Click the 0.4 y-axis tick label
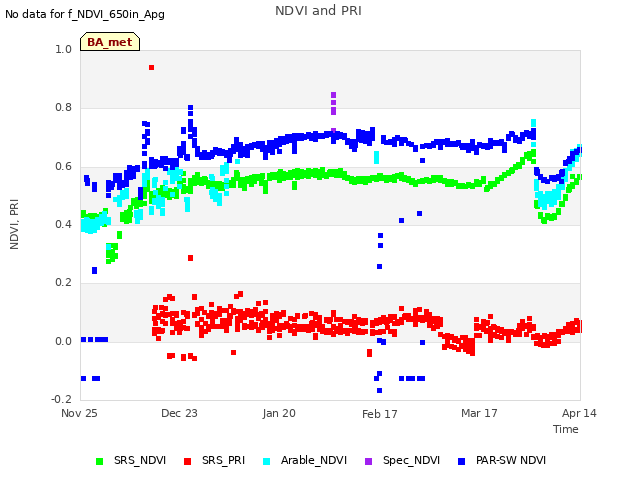 click(63, 224)
